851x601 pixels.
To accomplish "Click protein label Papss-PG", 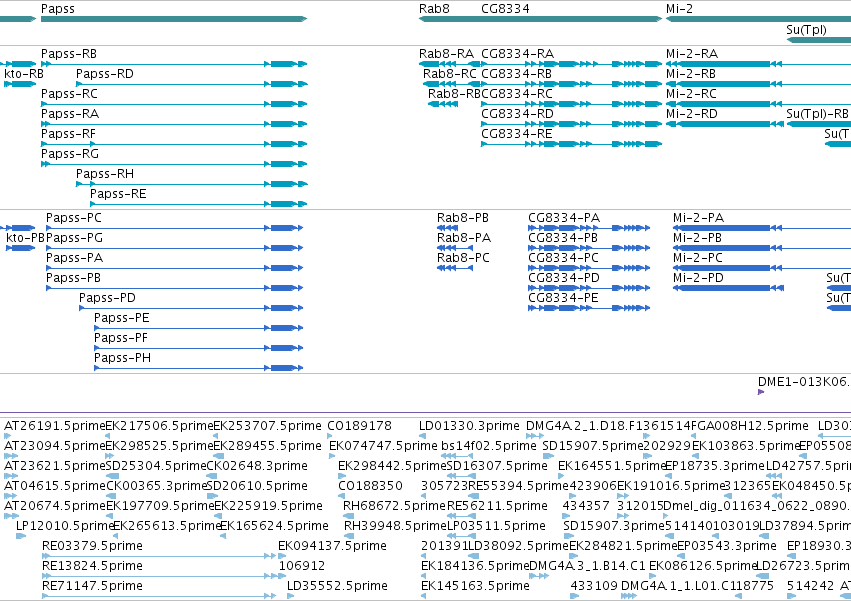I will pyautogui.click(x=74, y=238).
